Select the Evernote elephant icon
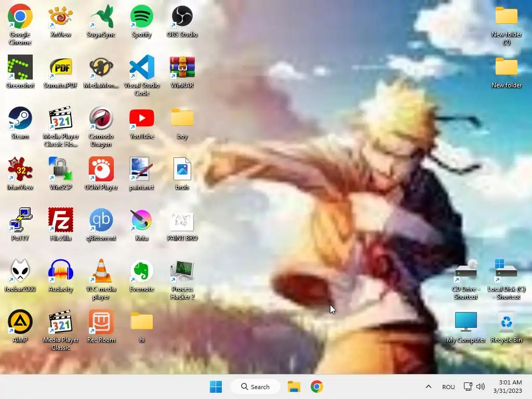Viewport: 532px width, 399px height. point(142,271)
